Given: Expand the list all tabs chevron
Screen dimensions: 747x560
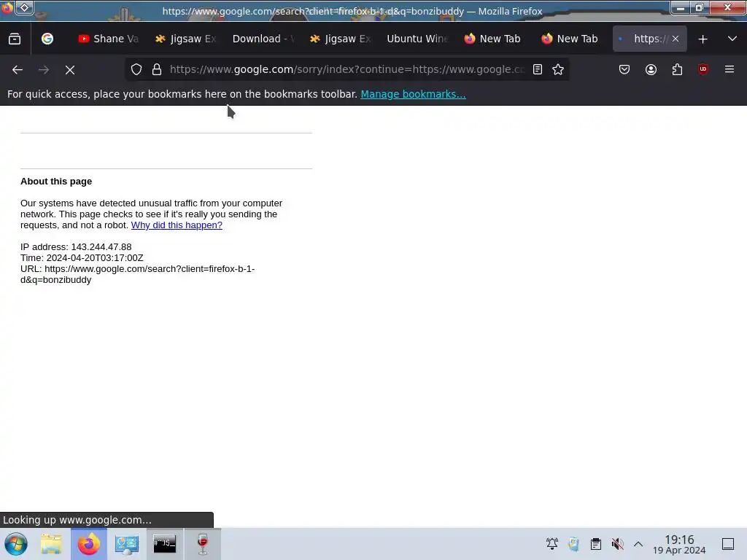Looking at the screenshot, I should 732,39.
